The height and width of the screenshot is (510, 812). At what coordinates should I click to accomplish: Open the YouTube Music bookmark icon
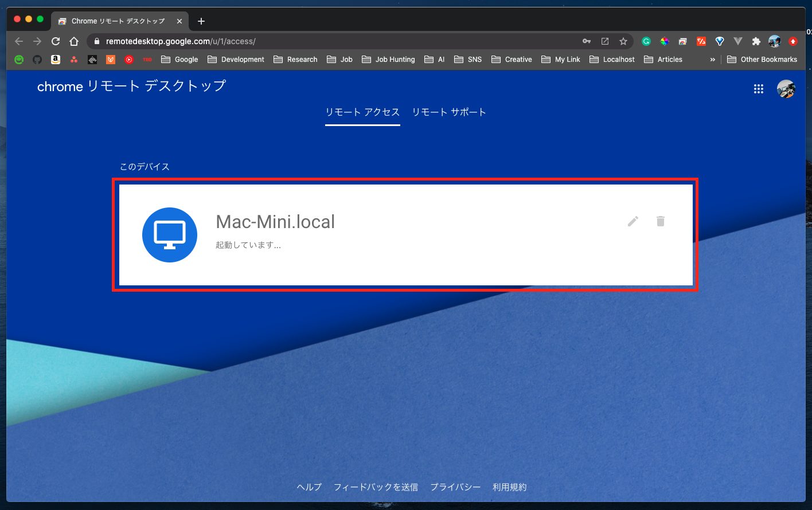pos(129,59)
